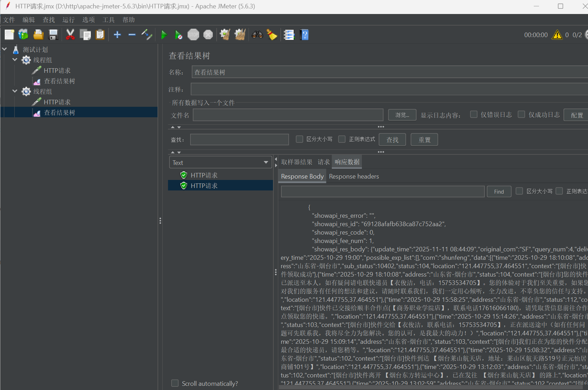Image resolution: width=588 pixels, height=390 pixels.
Task: Click into the 名称 input field
Action: pyautogui.click(x=390, y=72)
